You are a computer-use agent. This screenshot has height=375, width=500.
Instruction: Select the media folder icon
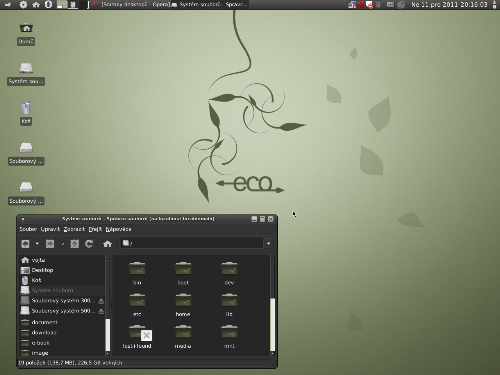coord(183,332)
